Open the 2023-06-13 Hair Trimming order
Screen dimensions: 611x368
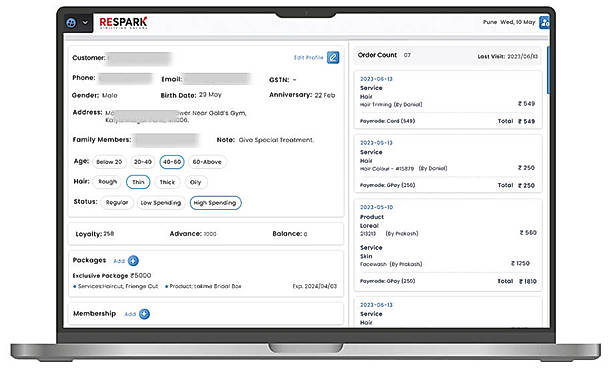click(x=448, y=100)
